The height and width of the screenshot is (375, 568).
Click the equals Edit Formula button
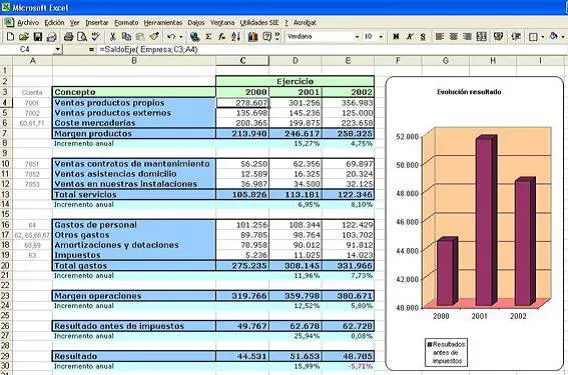pyautogui.click(x=91, y=49)
